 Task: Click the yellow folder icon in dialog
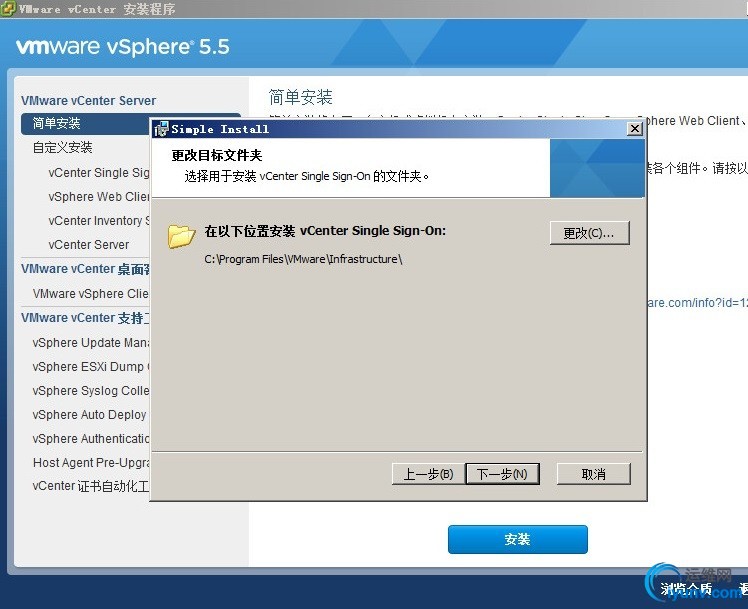tap(181, 236)
